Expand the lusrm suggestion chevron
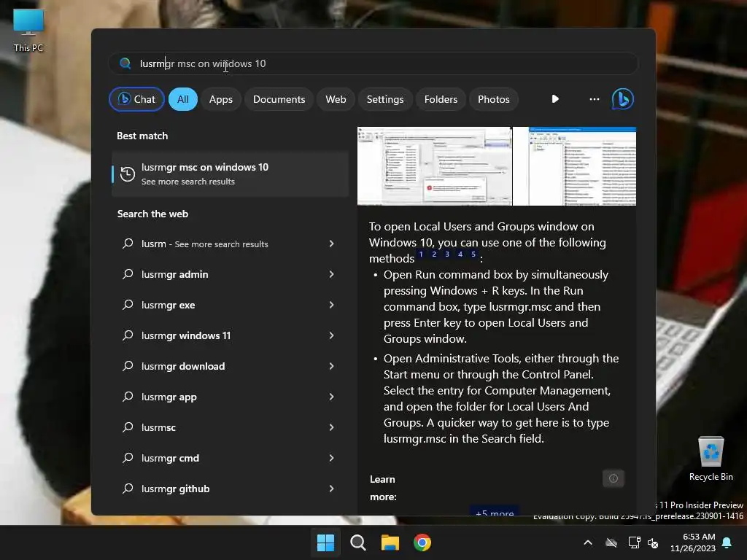747x560 pixels. coord(332,244)
